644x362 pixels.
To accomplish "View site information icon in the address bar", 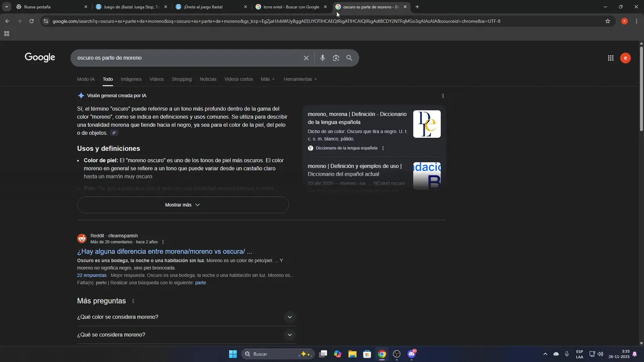I will pos(46,21).
